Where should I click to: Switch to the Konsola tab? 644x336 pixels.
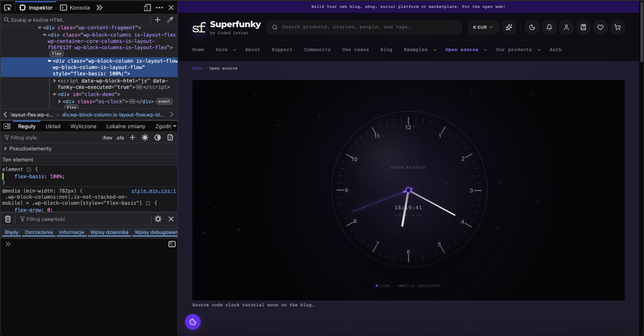tap(75, 8)
